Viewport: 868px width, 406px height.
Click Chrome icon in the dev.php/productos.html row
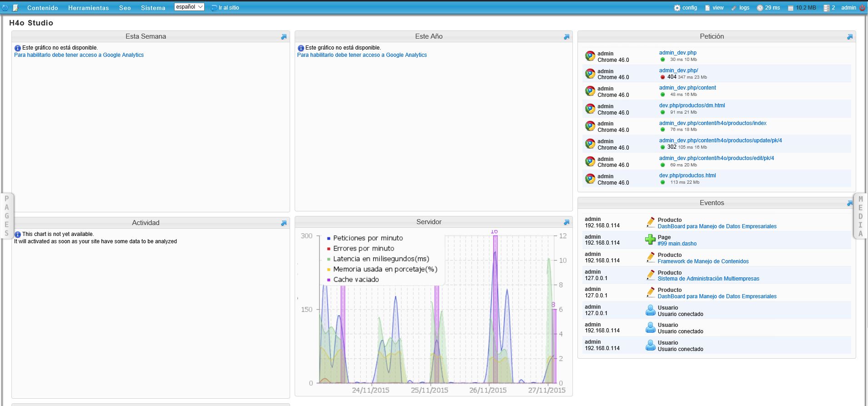tap(590, 179)
